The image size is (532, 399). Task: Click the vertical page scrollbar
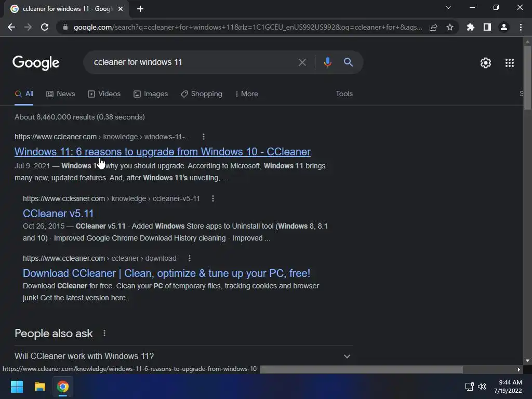(527, 78)
